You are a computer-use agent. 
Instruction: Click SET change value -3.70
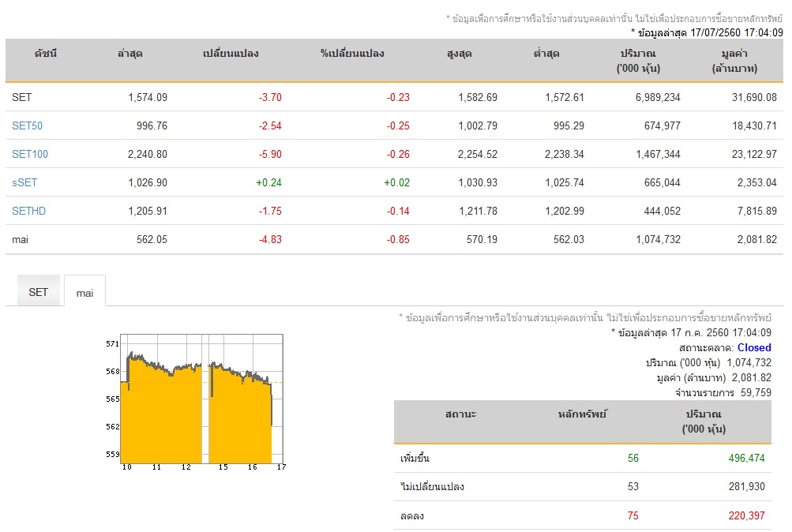coord(270,97)
